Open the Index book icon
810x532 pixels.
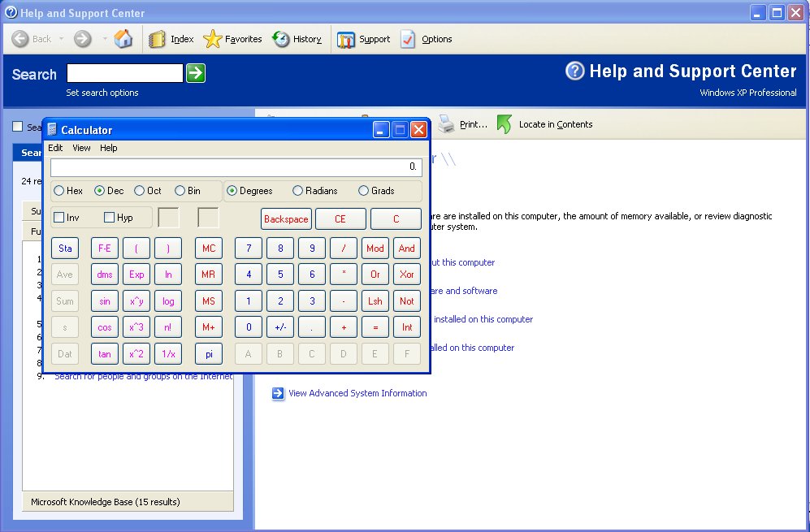157,39
